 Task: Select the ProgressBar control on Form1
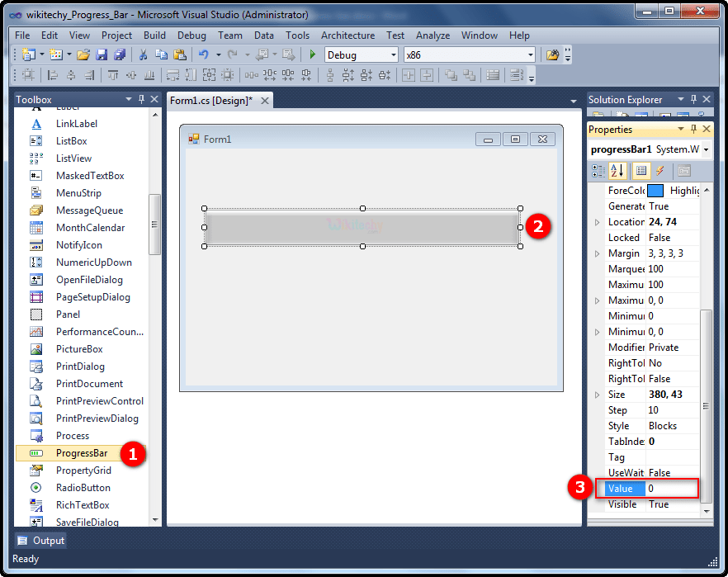pyautogui.click(x=361, y=227)
